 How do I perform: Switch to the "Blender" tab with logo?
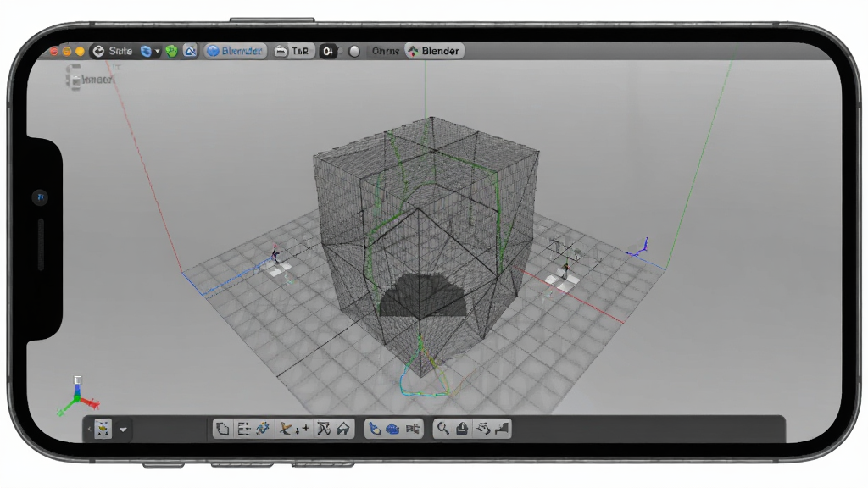[435, 52]
